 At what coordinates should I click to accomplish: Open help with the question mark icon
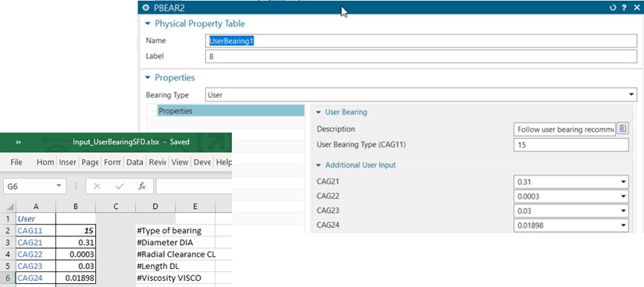coord(624,8)
